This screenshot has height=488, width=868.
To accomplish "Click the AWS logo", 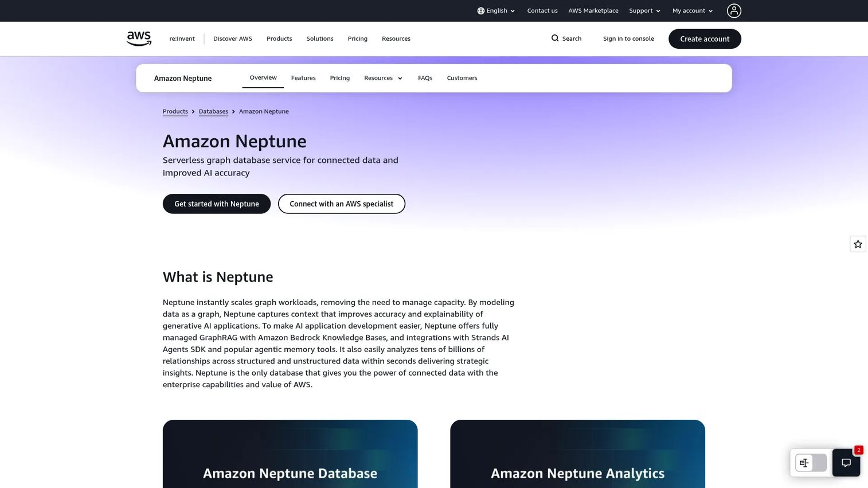I will click(x=139, y=38).
